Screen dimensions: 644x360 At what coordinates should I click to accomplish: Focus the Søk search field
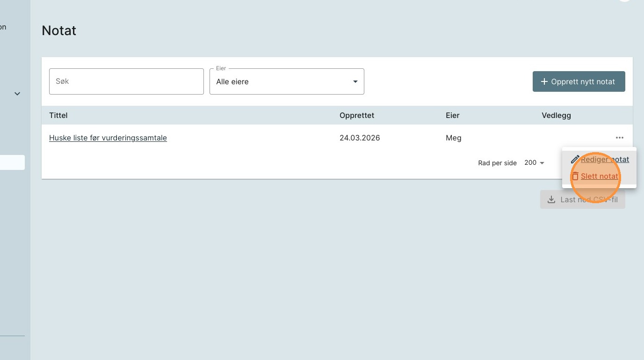(126, 81)
